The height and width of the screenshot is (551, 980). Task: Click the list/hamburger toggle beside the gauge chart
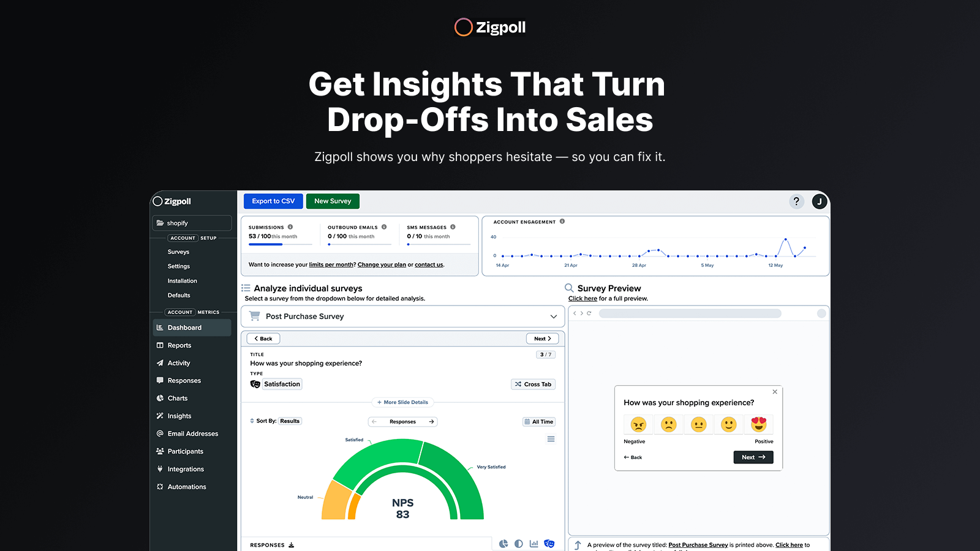[551, 439]
